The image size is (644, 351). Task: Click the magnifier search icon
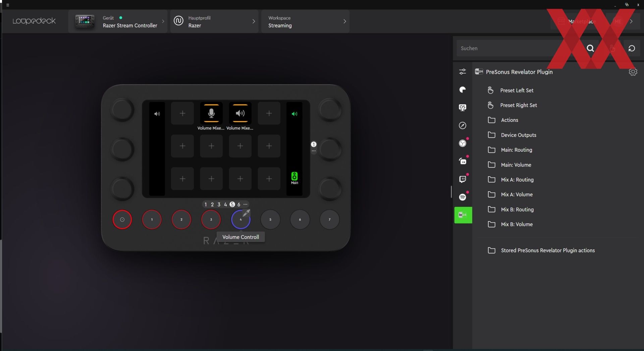(x=590, y=48)
